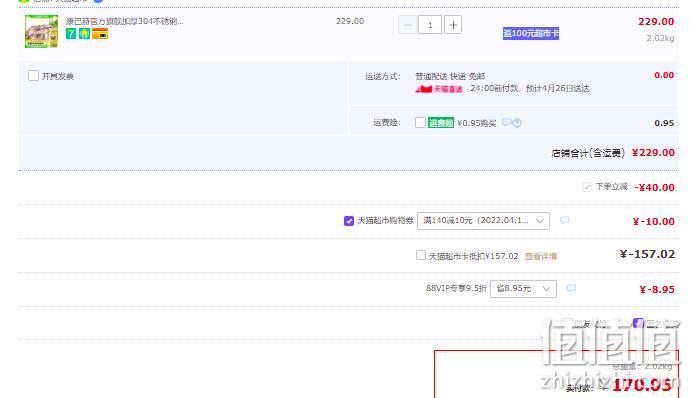The image size is (690, 398).
Task: Open the 满140减10元 coupon dropdown
Action: tap(483, 221)
